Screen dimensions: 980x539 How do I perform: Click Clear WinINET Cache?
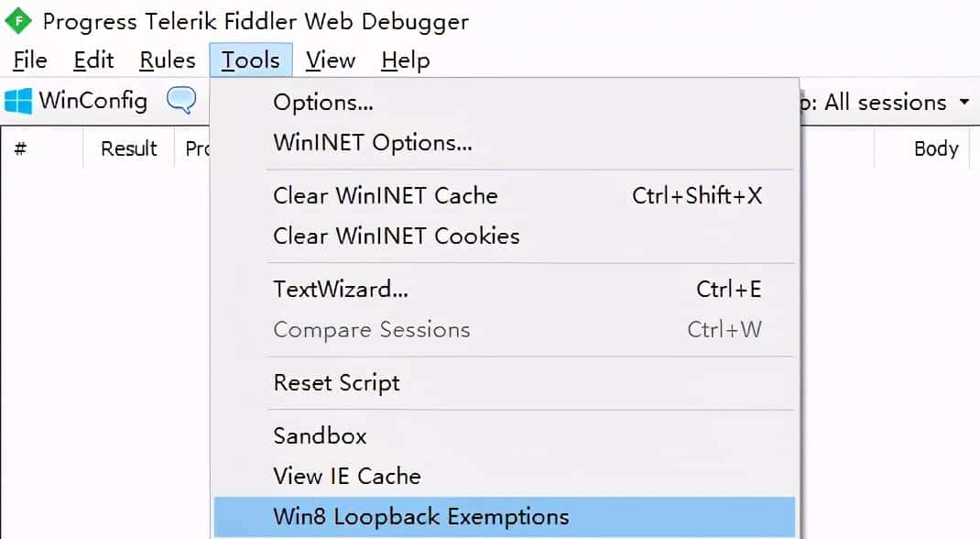(x=386, y=195)
